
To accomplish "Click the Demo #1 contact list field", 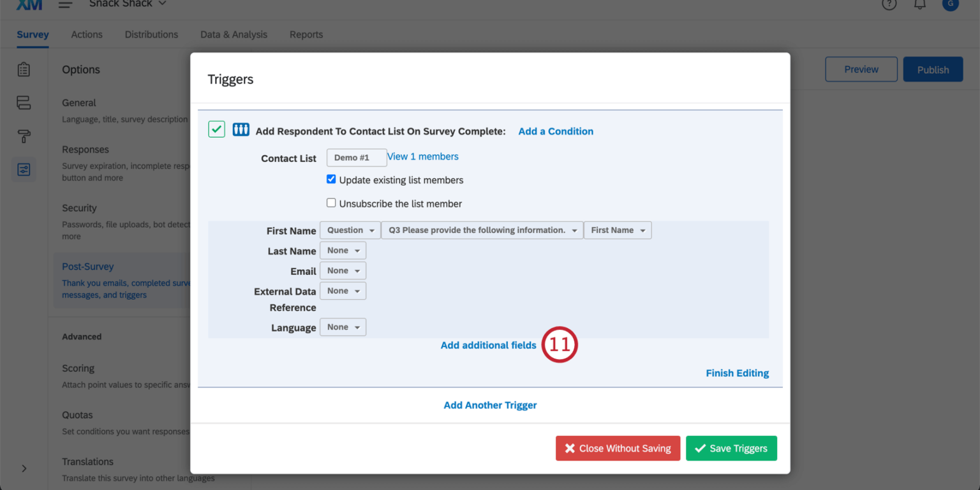I will [357, 158].
